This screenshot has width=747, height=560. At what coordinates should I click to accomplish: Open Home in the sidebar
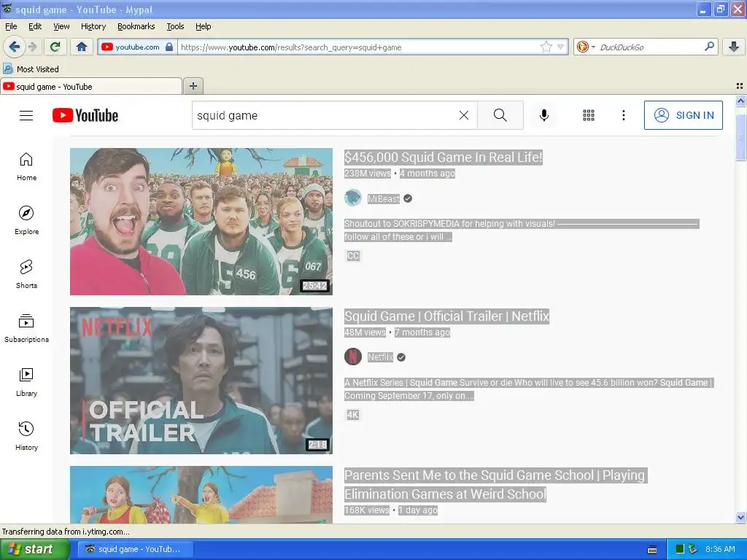pos(27,167)
